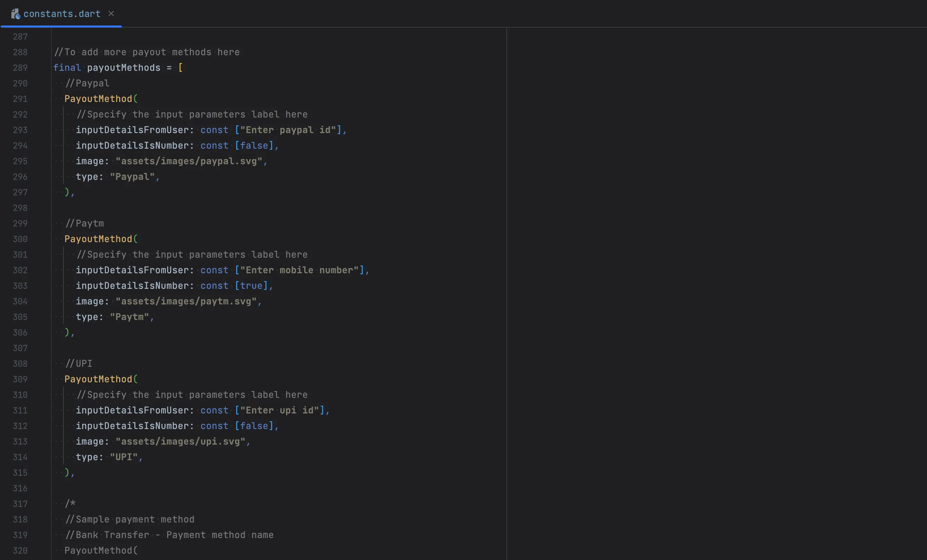Screen dimensions: 927x560
Task: Click line number 289 in the gutter
Action: click(x=20, y=68)
